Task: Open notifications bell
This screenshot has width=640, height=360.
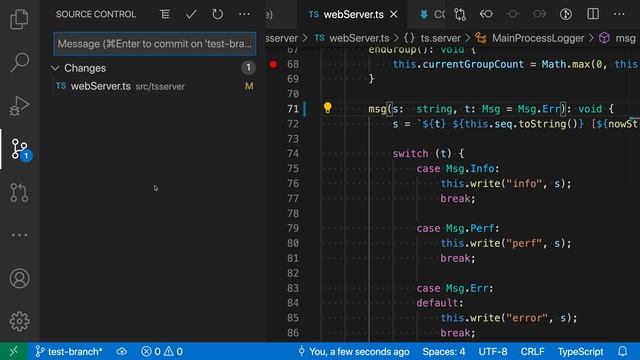Action: coord(622,351)
